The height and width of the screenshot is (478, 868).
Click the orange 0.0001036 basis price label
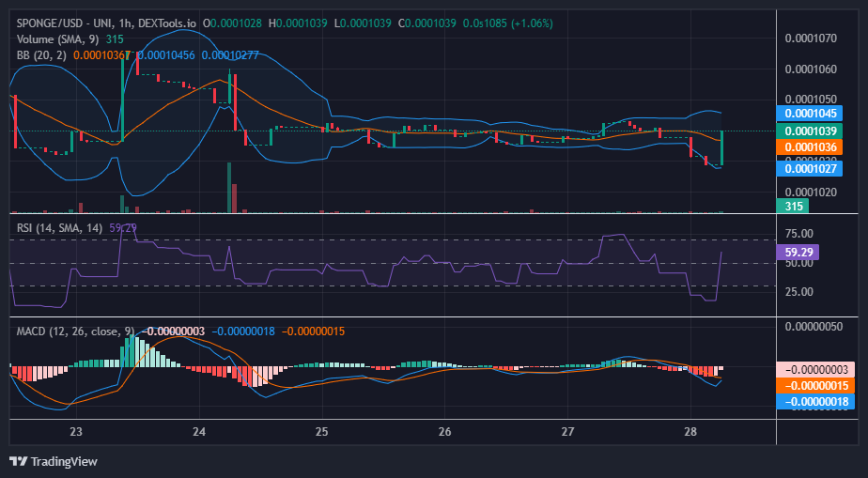pyautogui.click(x=810, y=147)
